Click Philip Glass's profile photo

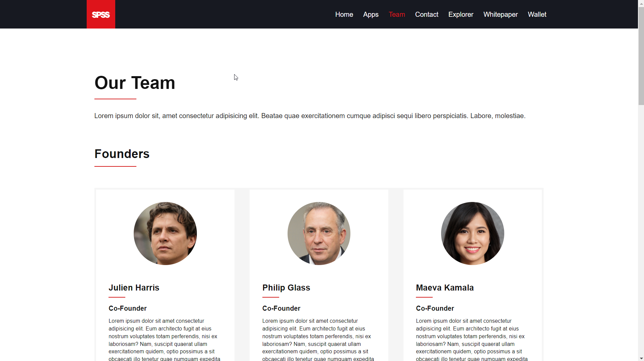319,233
